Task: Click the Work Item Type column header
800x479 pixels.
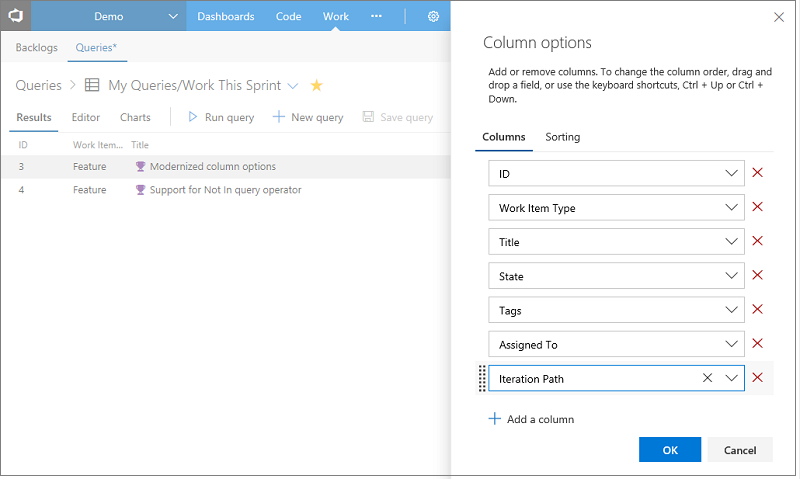Action: coord(97,145)
